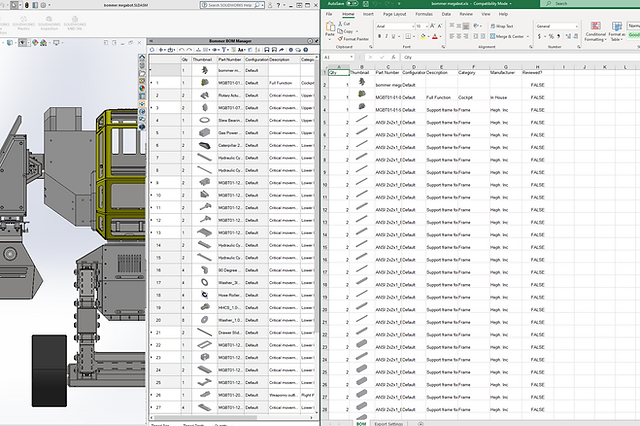Open the Copy dropdown arrow in Excel
Viewport: 640px width, 426px height.
[357, 31]
